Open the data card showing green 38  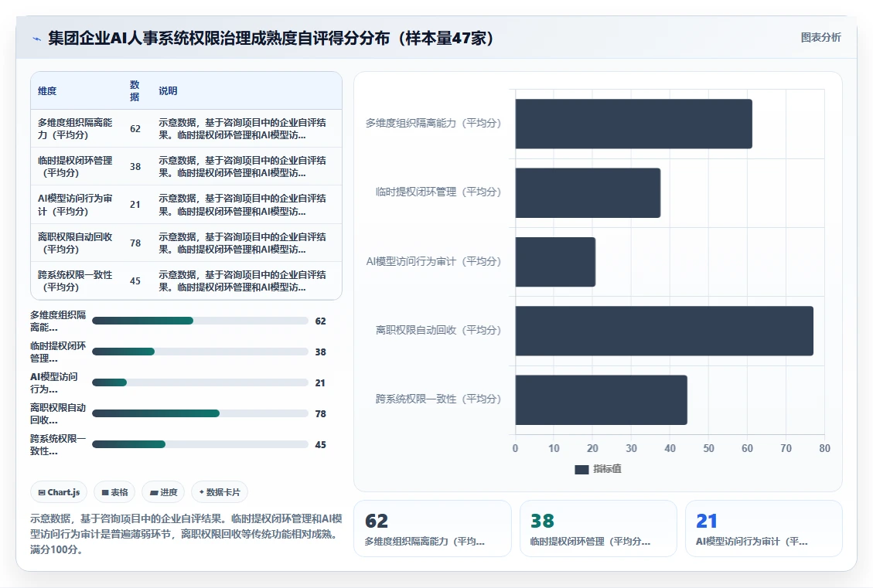pos(598,529)
